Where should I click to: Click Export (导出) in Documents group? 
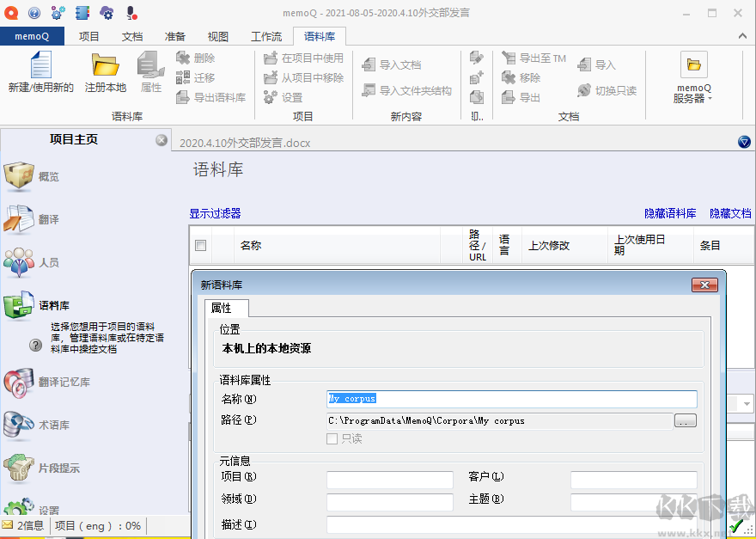pyautogui.click(x=521, y=97)
